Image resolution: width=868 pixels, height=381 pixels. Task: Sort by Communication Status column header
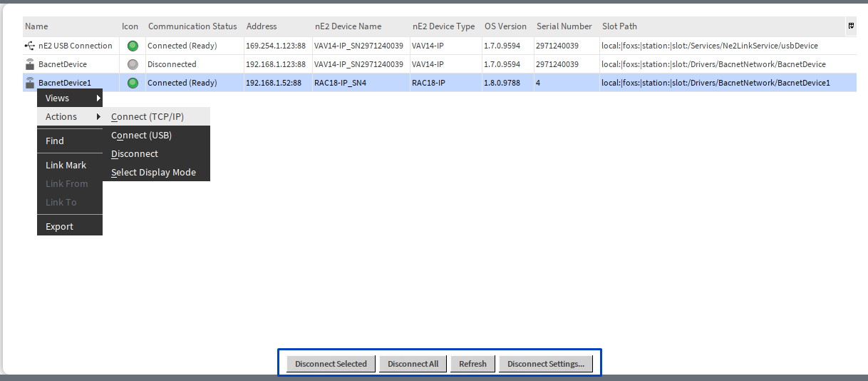pos(192,26)
